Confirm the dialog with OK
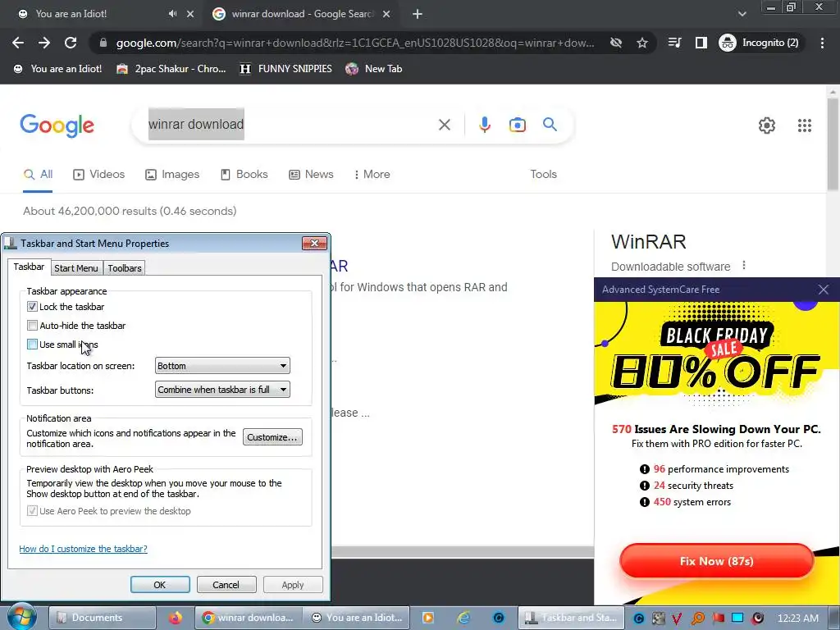The height and width of the screenshot is (630, 840). 160,584
